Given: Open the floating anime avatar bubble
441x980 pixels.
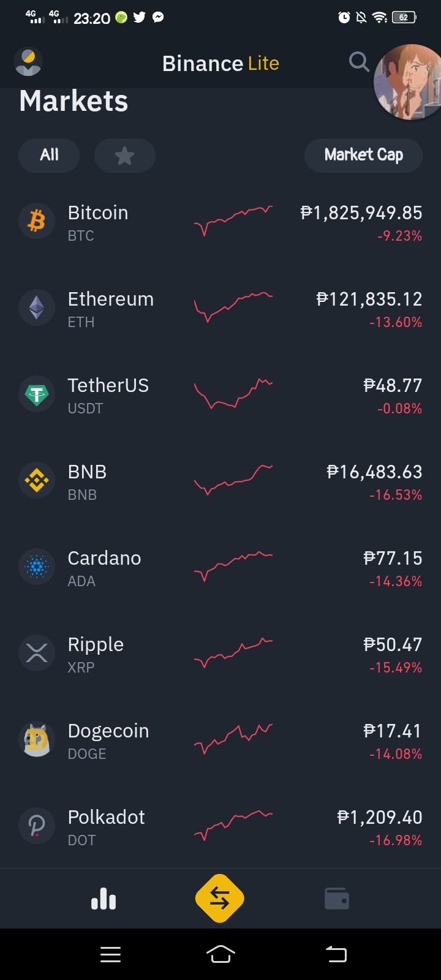Looking at the screenshot, I should click(x=409, y=82).
